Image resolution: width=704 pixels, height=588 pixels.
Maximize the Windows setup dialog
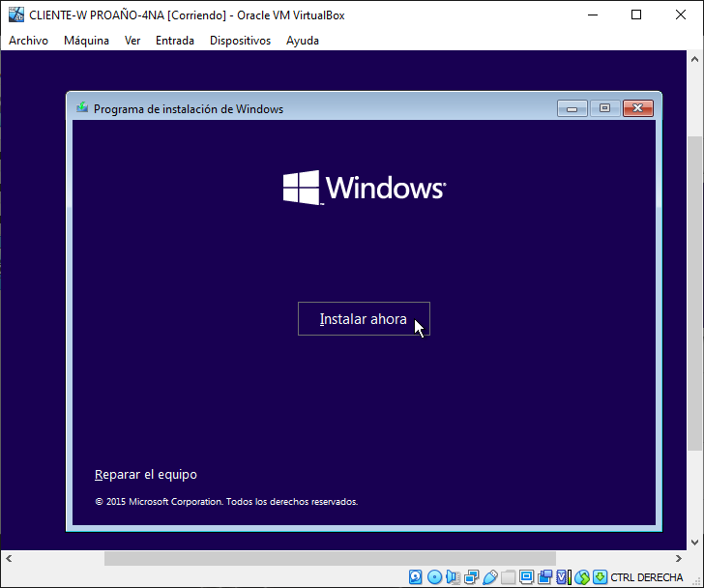point(604,108)
